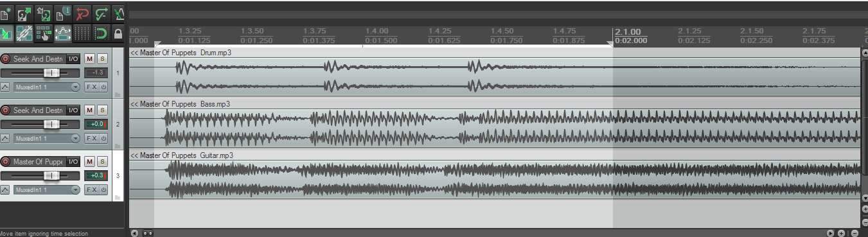Viewport: 868px width, 237px height.
Task: Toggle the grid lines toolbar icon
Action: click(82, 33)
